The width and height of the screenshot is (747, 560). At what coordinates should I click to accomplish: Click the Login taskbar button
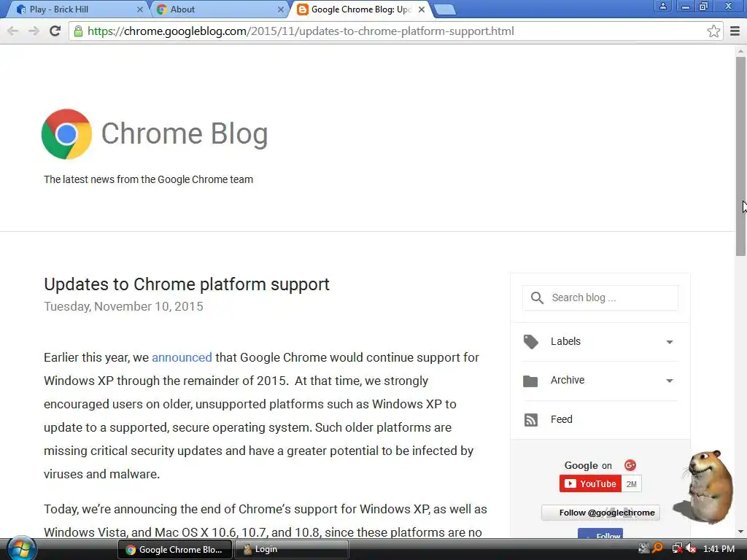tap(292, 550)
